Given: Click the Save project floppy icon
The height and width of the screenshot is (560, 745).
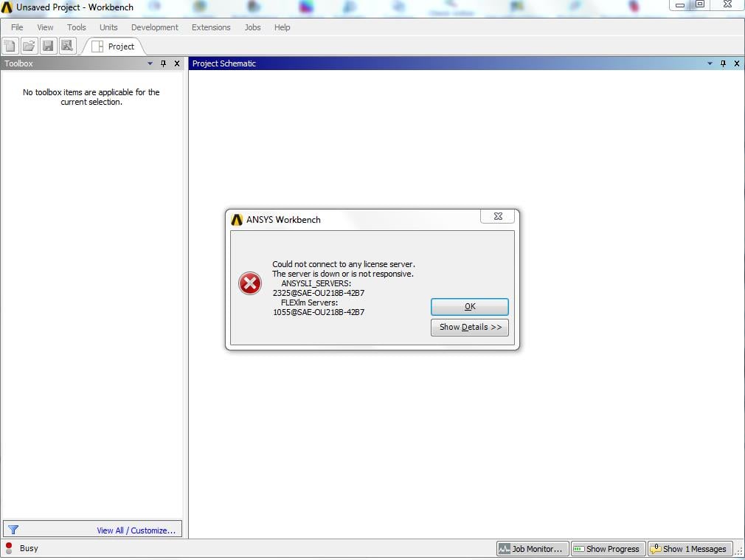Looking at the screenshot, I should (48, 46).
